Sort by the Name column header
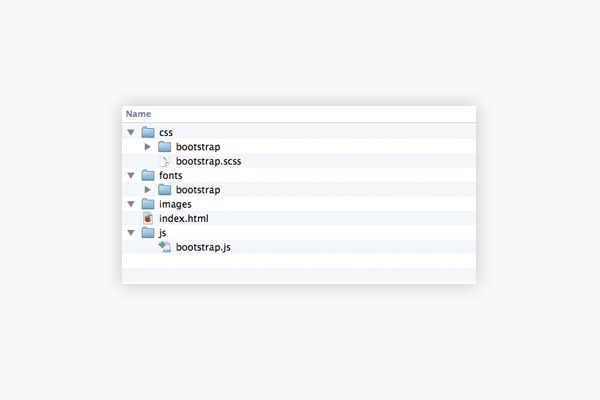Screen dimensions: 600x400 (x=138, y=114)
